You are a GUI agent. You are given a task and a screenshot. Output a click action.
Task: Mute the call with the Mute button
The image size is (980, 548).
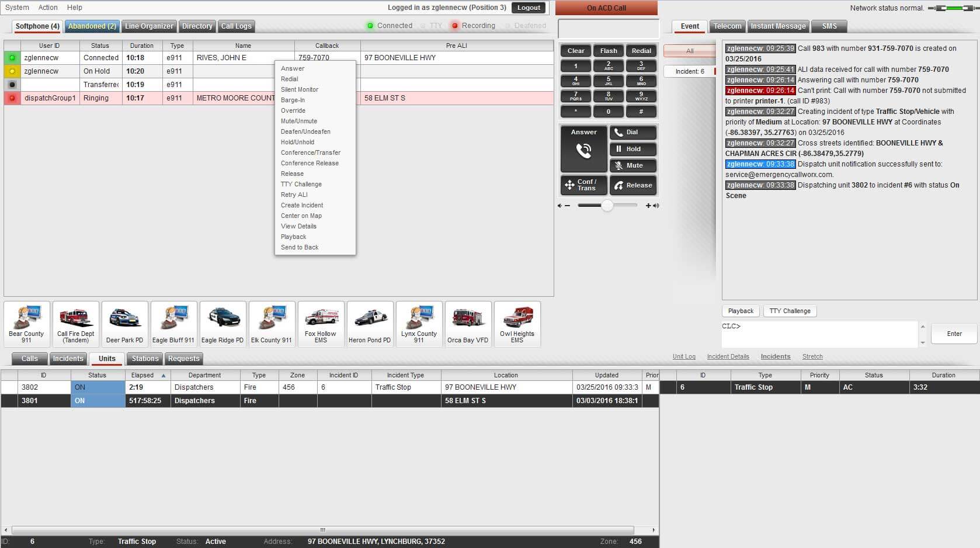[633, 166]
